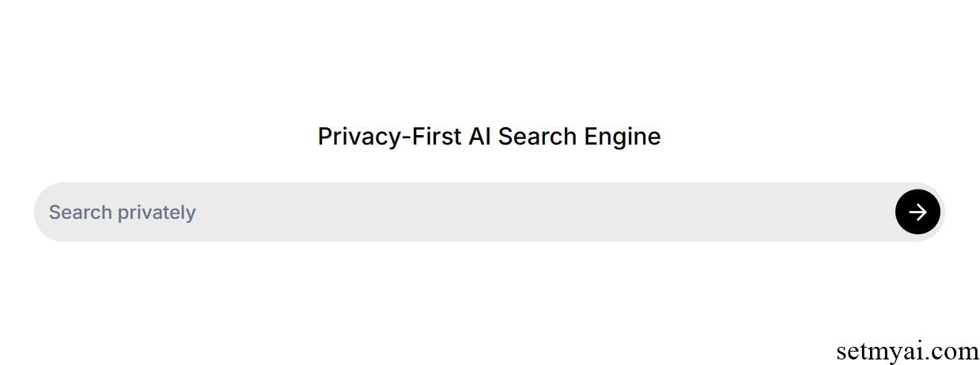
Task: Select the Privacy-First AI Search Engine heading
Action: (x=489, y=136)
